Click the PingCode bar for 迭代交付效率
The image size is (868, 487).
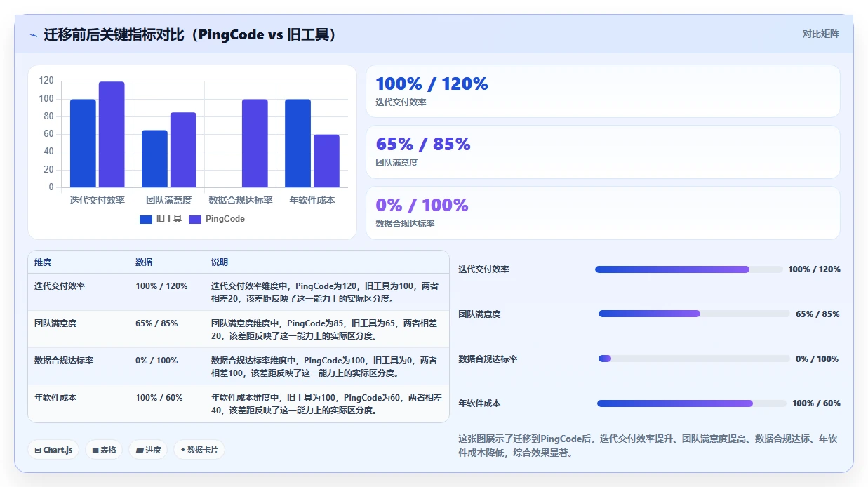click(x=112, y=135)
